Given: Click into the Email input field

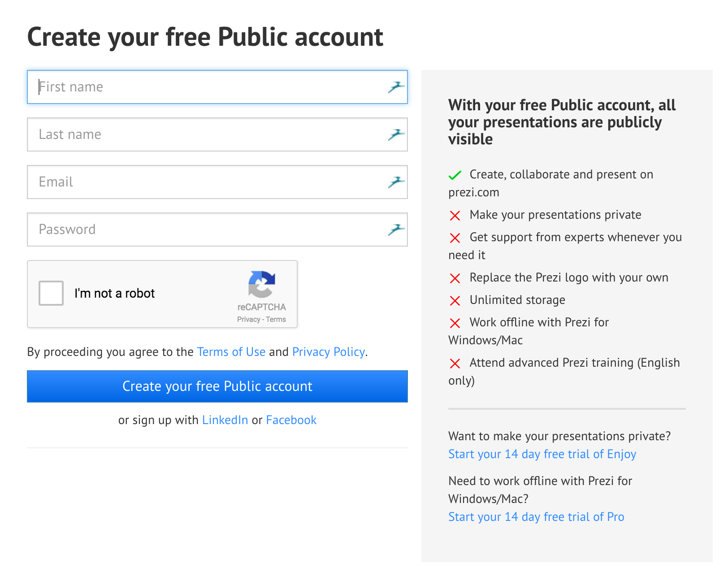Looking at the screenshot, I should tap(217, 182).
